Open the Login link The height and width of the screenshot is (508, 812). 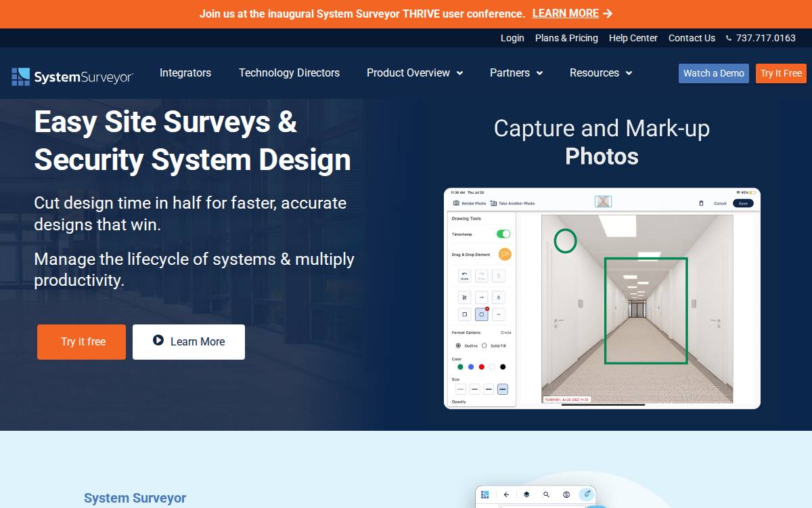pyautogui.click(x=512, y=38)
